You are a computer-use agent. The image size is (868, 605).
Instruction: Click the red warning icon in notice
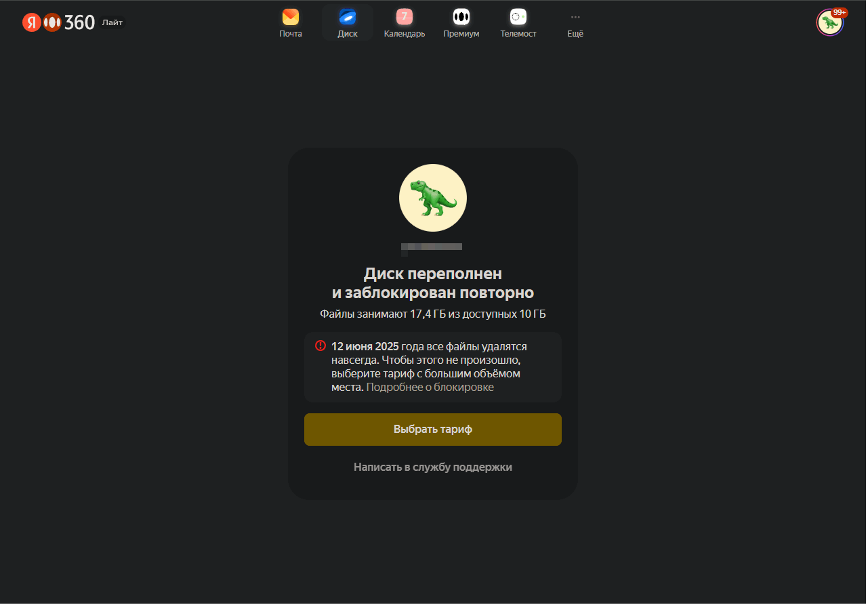point(321,346)
